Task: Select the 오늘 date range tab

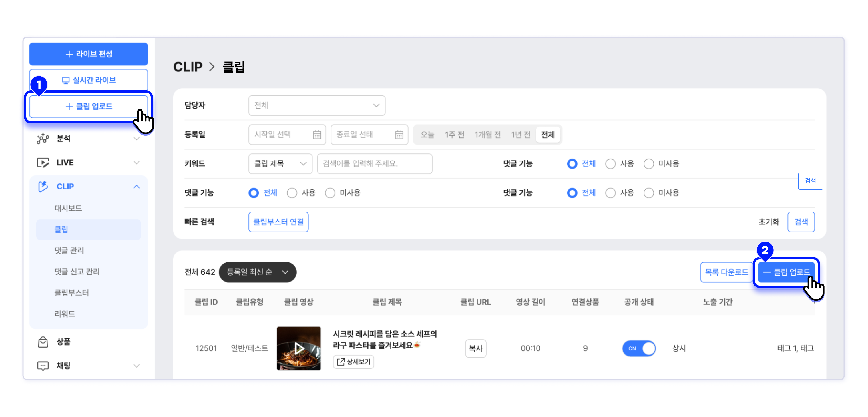Action: pyautogui.click(x=427, y=135)
